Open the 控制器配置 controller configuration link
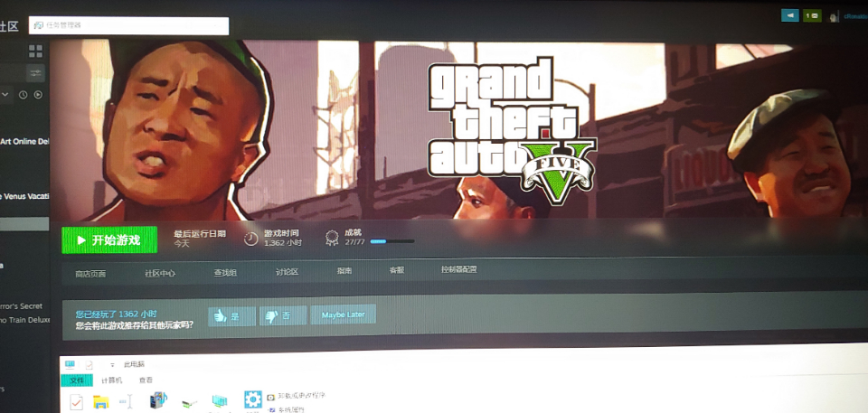 [x=458, y=269]
